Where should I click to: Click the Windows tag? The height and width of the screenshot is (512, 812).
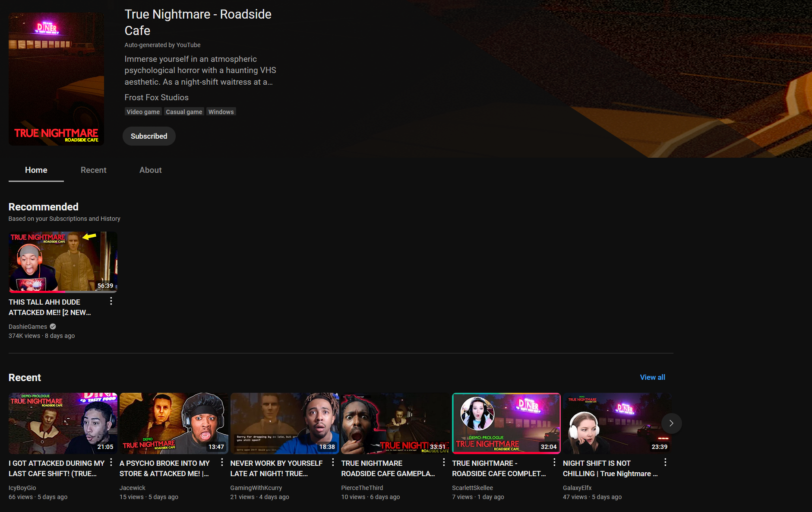coord(221,111)
